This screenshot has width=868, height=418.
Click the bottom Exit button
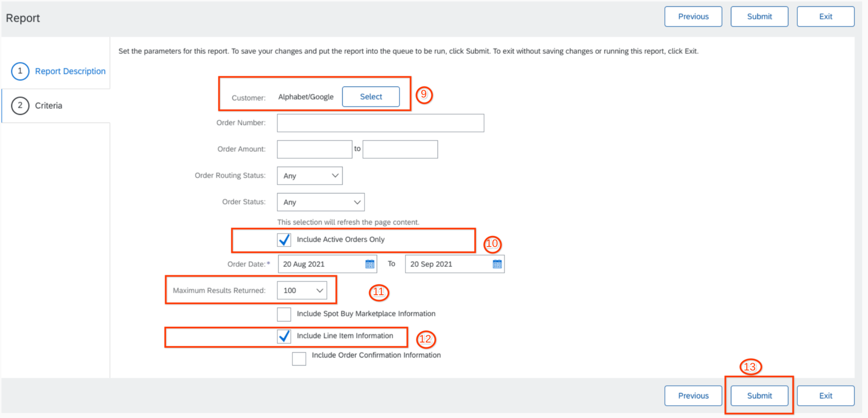(x=825, y=396)
